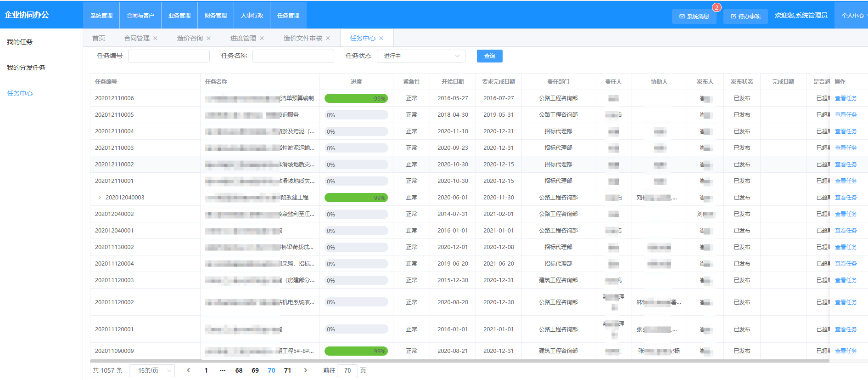Open the 个人中心 dropdown menu
The width and height of the screenshot is (868, 380).
point(853,15)
